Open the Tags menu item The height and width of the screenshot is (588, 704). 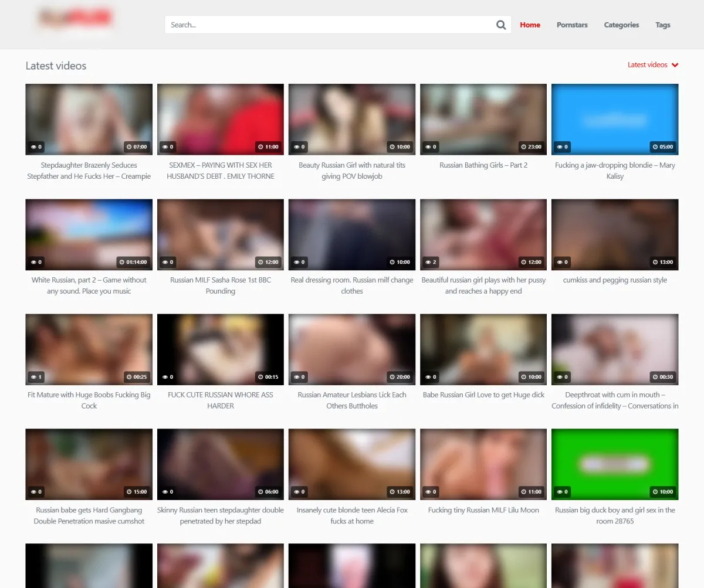(x=662, y=25)
